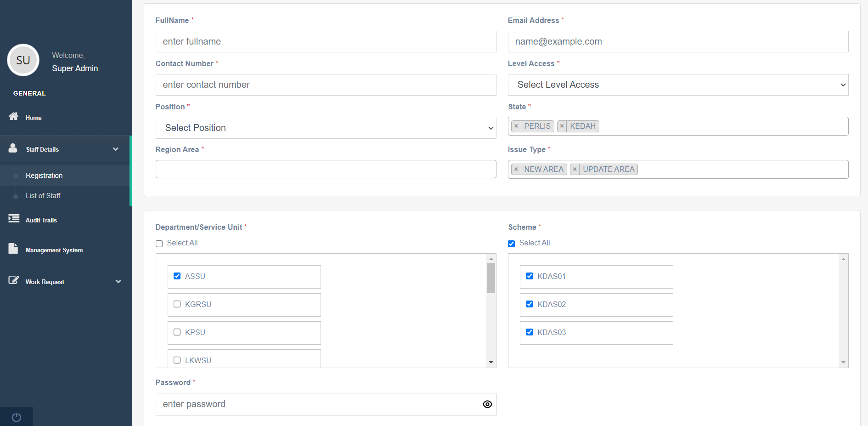Open the Registration menu item

(x=44, y=176)
